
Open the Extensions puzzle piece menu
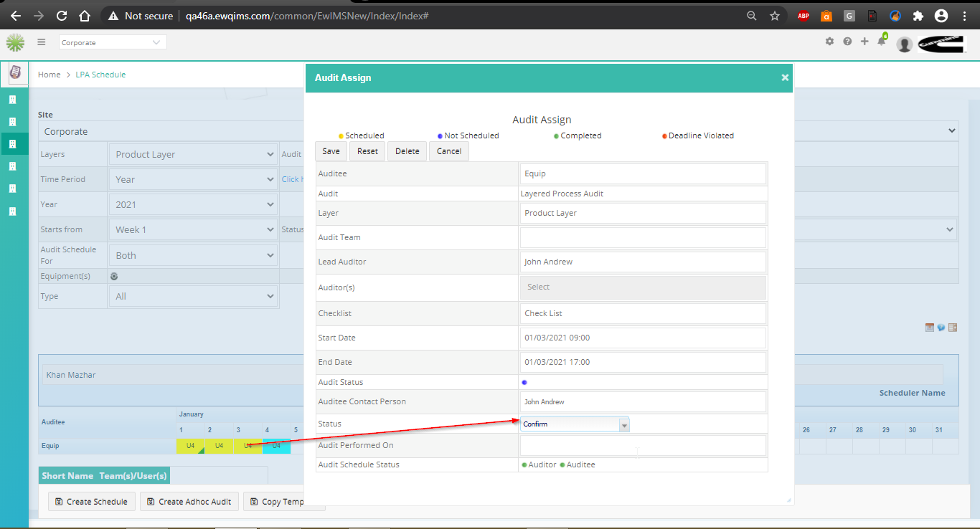click(918, 16)
